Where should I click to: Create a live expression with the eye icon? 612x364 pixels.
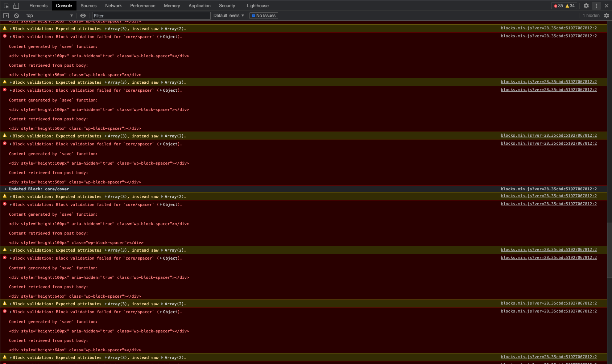click(x=83, y=16)
